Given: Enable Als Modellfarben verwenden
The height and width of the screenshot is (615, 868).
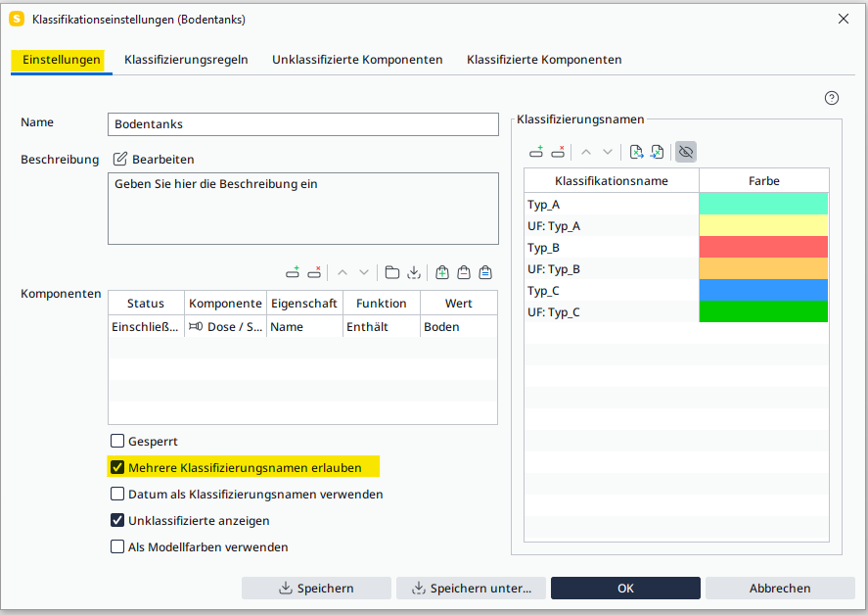Looking at the screenshot, I should [x=117, y=547].
